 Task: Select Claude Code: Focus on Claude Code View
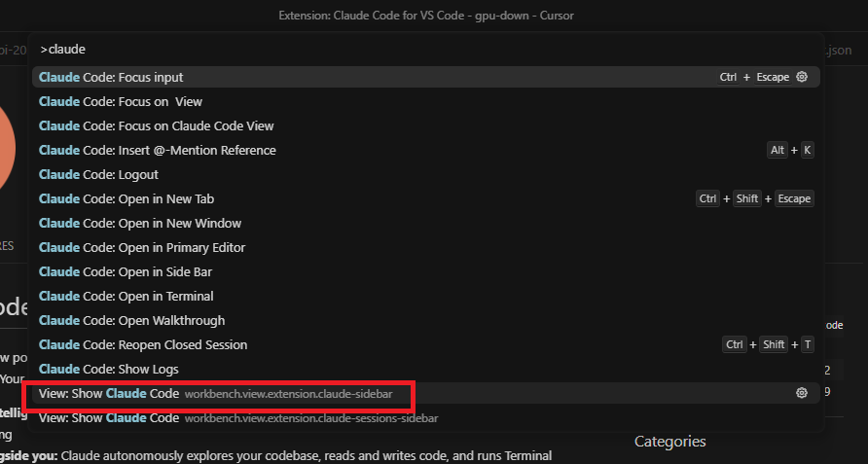pos(425,125)
